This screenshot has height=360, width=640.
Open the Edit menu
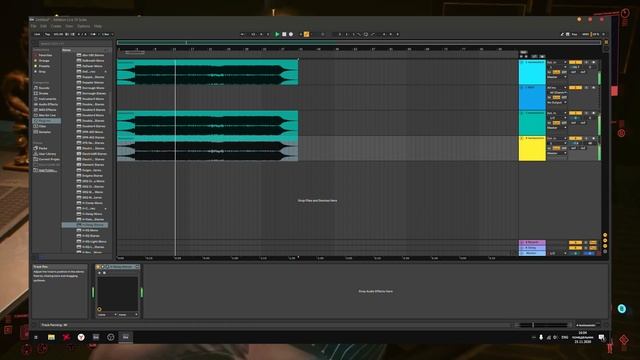pos(43,26)
